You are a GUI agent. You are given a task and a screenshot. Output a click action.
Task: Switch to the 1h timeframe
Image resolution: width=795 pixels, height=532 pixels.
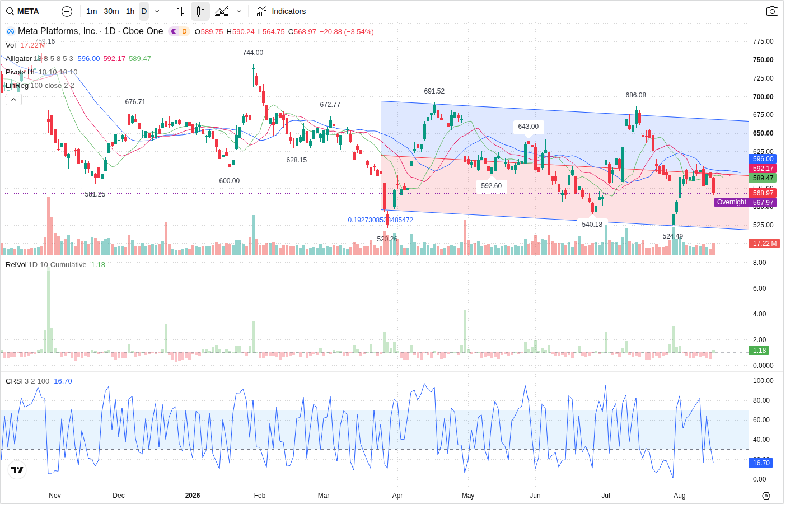[130, 11]
